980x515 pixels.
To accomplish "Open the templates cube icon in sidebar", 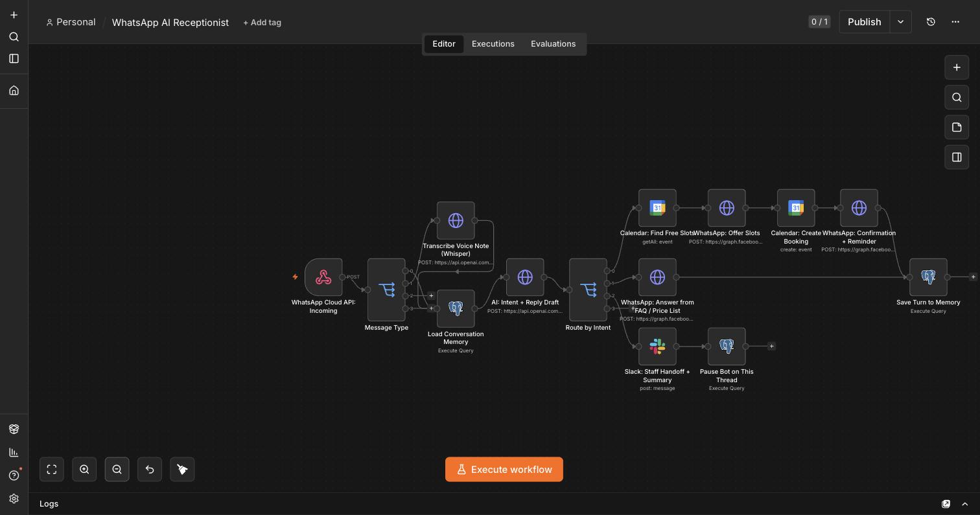I will (14, 429).
